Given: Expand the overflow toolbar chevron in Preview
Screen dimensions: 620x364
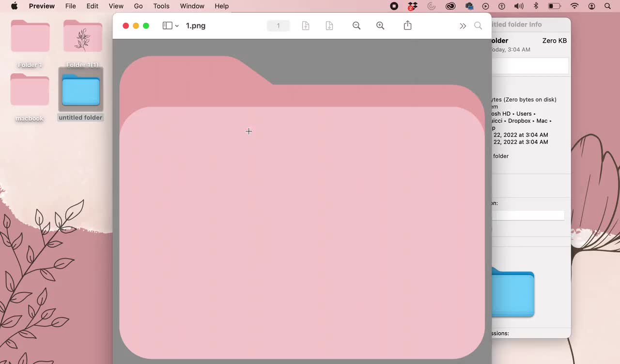Looking at the screenshot, I should click(463, 26).
